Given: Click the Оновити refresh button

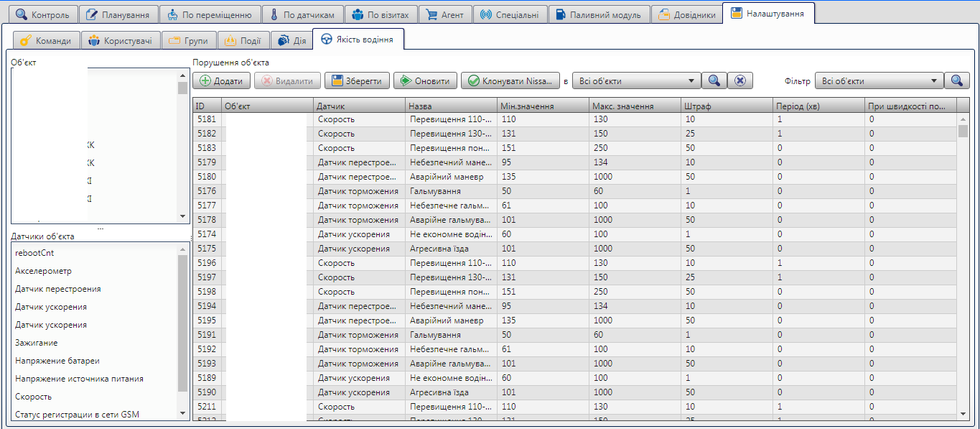Looking at the screenshot, I should (x=425, y=81).
